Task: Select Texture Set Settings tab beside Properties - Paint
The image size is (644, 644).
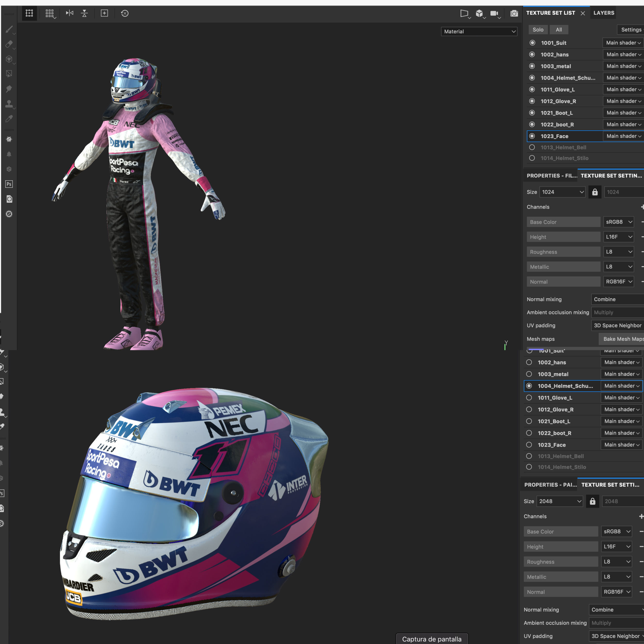Action: pos(611,485)
